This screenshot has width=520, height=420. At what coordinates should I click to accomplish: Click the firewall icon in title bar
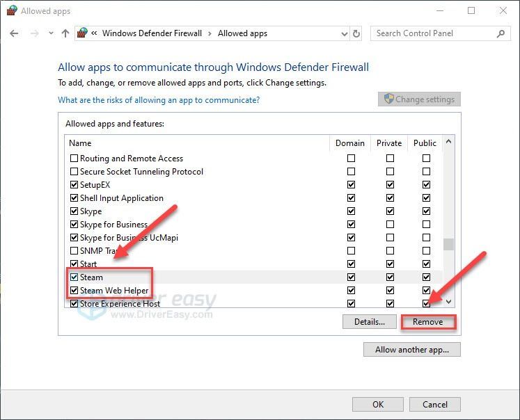(x=12, y=10)
